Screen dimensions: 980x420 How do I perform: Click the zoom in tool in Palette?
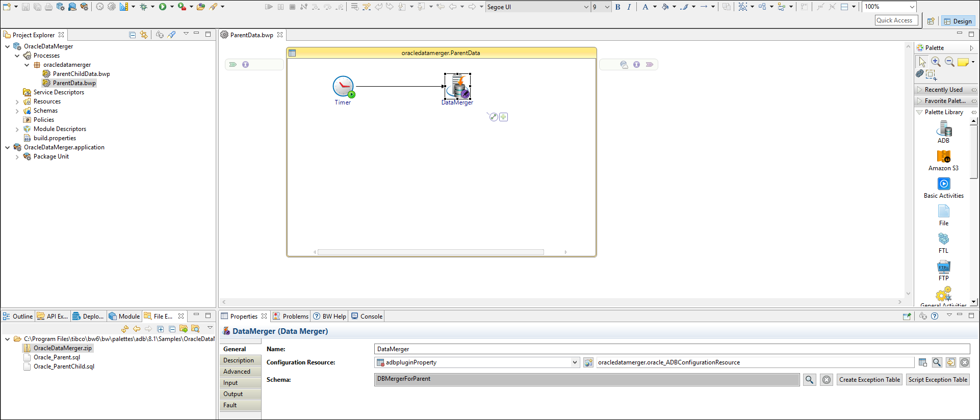pyautogui.click(x=936, y=62)
